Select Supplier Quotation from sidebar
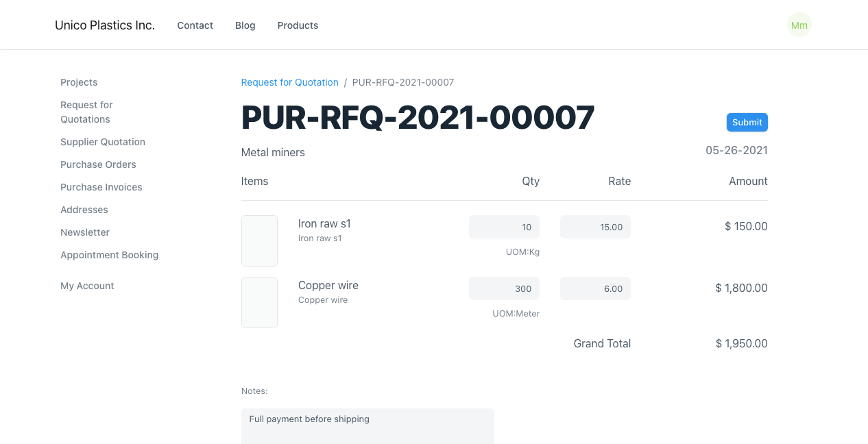This screenshot has height=444, width=868. (103, 142)
